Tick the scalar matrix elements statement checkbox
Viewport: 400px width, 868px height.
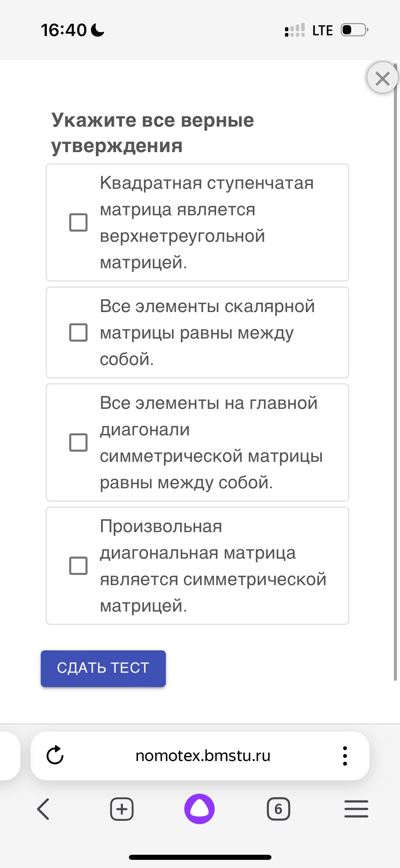pos(78,332)
